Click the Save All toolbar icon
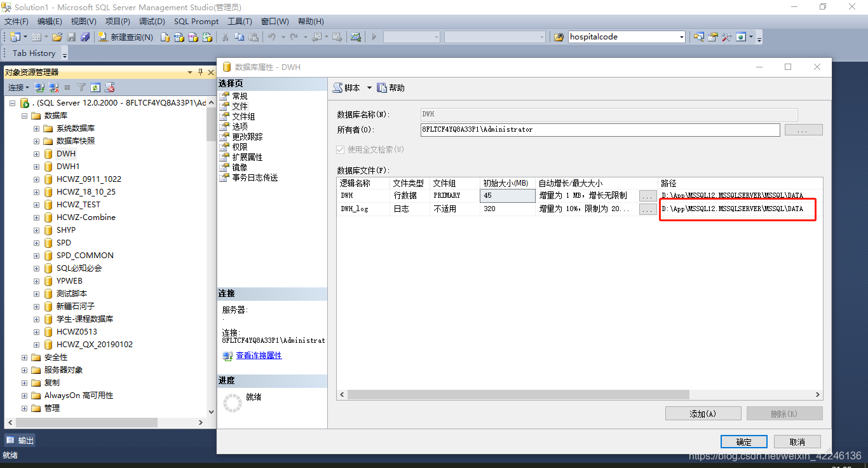Screen dimensions: 868x468 [x=85, y=37]
